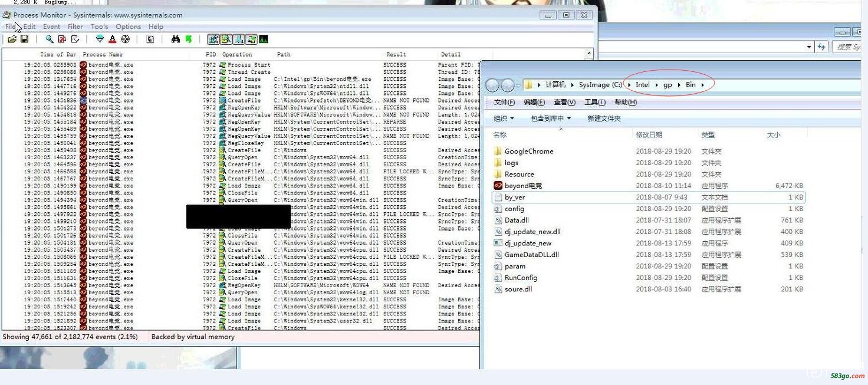
Task: Expand the breadcrumb arrow after Intel
Action: [x=657, y=85]
